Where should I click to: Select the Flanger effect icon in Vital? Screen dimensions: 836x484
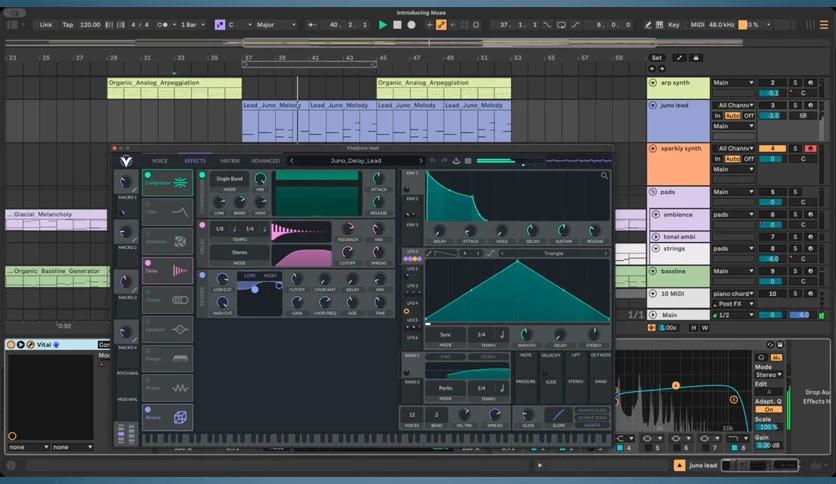[x=180, y=359]
